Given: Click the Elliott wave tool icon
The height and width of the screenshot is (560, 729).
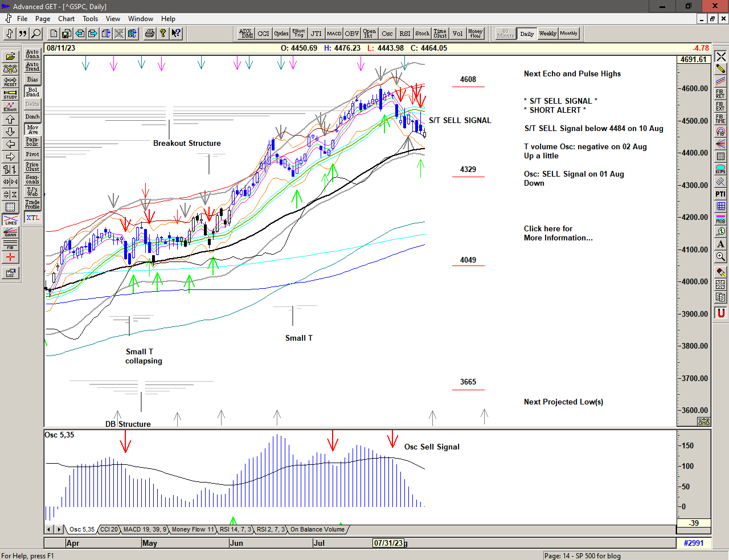Looking at the screenshot, I should 10,107.
